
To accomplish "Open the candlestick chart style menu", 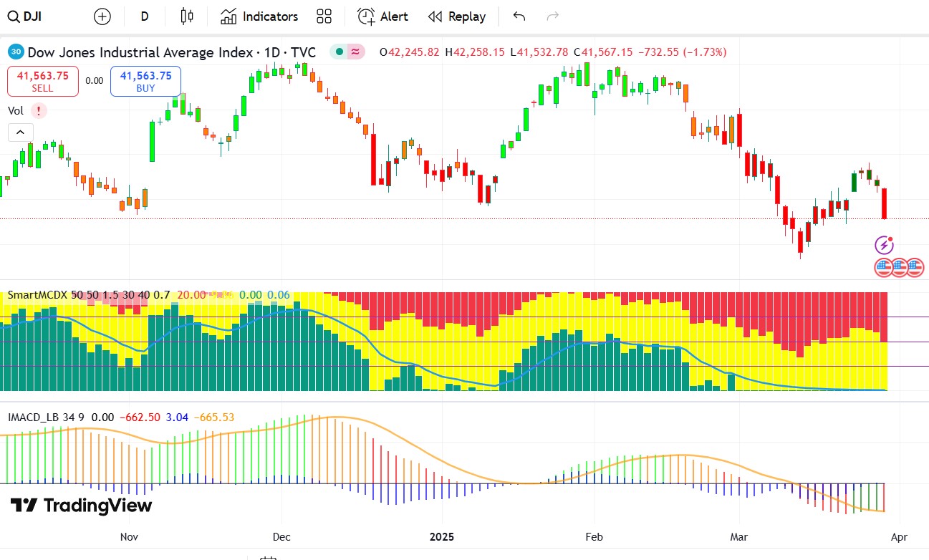I will pyautogui.click(x=187, y=16).
